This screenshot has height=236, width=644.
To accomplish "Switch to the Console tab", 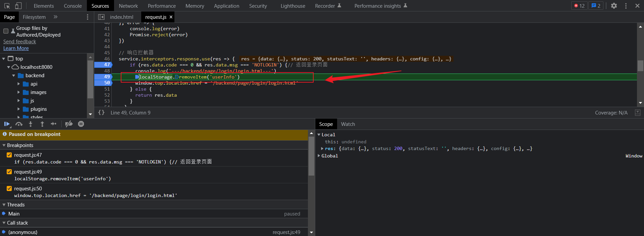I will click(x=73, y=6).
